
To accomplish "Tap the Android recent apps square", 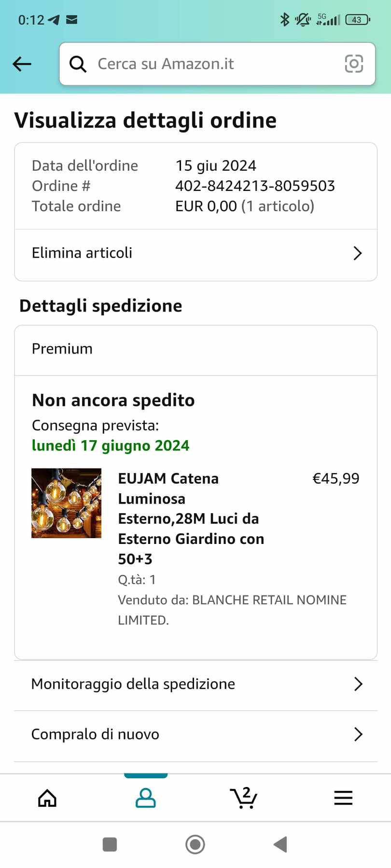I will point(110,844).
